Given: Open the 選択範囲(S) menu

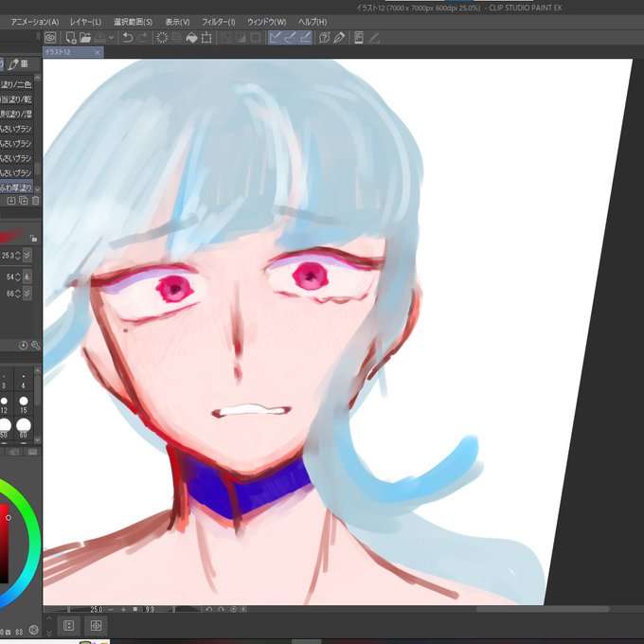Looking at the screenshot, I should pyautogui.click(x=134, y=22).
